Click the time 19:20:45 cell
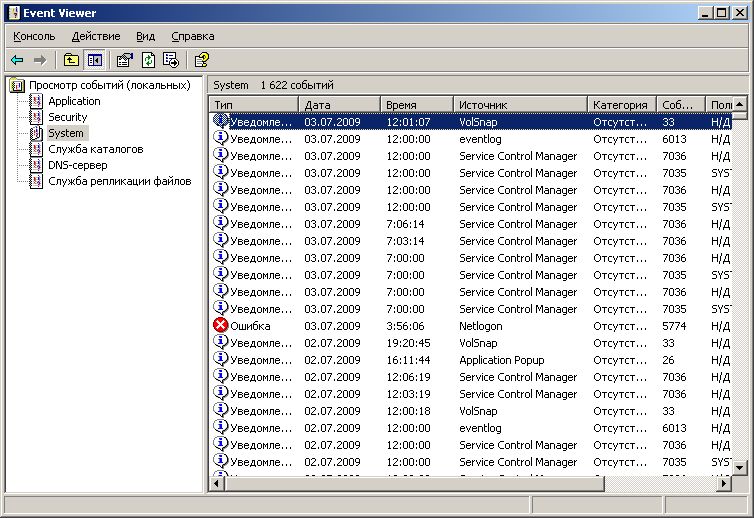 (408, 343)
